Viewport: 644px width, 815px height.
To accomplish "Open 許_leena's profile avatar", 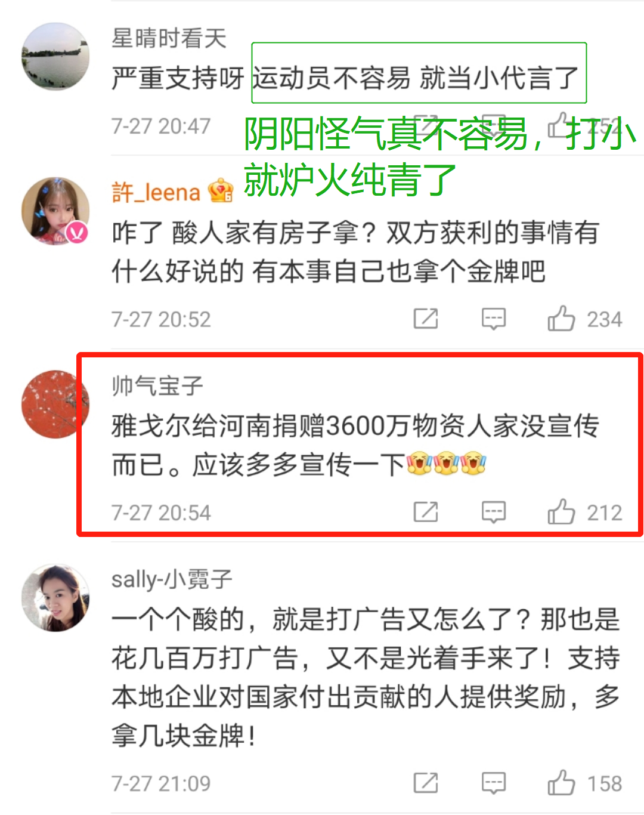I will (x=55, y=211).
